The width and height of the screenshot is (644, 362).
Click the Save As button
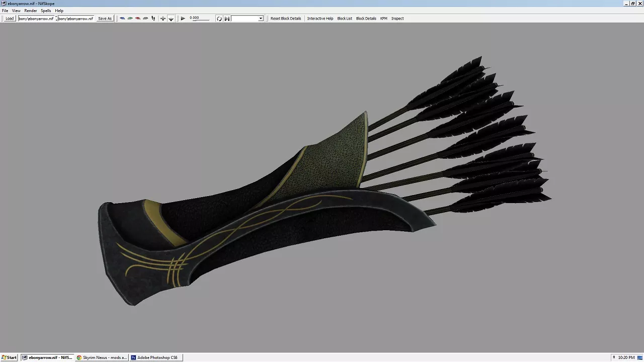(x=105, y=19)
